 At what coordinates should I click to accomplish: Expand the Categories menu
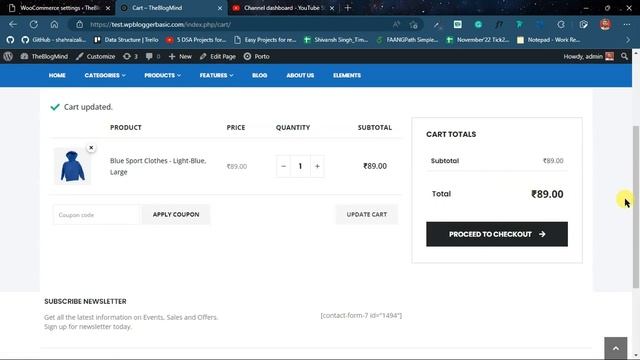[105, 76]
